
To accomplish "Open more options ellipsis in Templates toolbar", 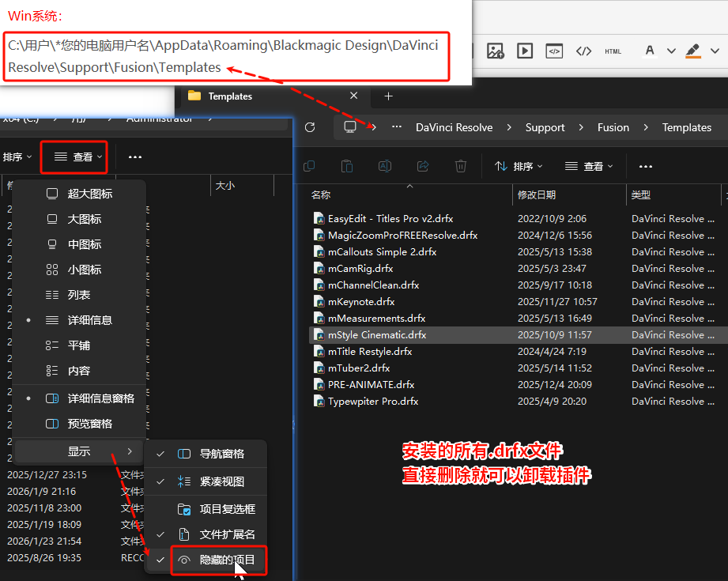I will (x=645, y=166).
